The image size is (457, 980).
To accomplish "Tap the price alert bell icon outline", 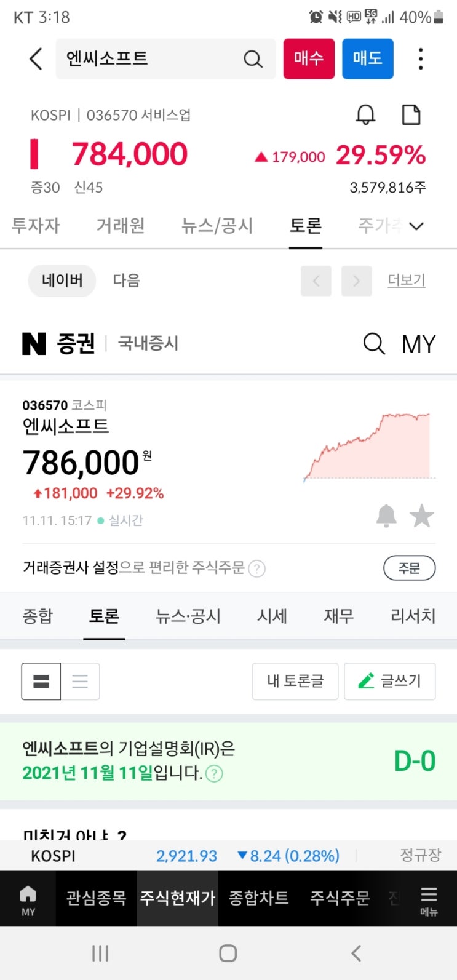I will [x=365, y=114].
